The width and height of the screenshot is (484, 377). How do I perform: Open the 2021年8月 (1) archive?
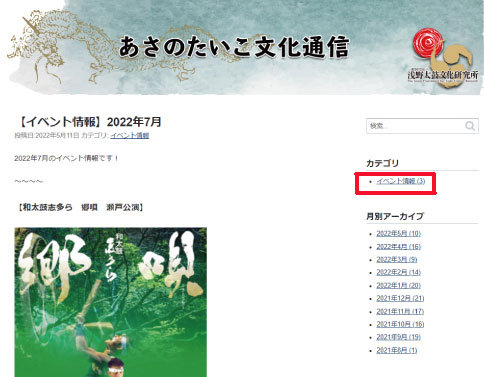(x=397, y=350)
